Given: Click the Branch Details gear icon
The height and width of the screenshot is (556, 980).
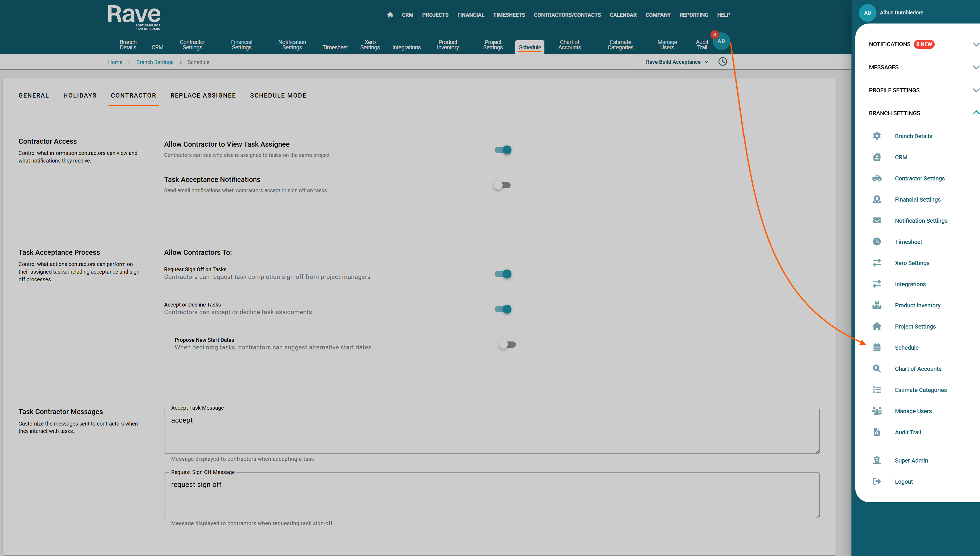Looking at the screenshot, I should [877, 136].
